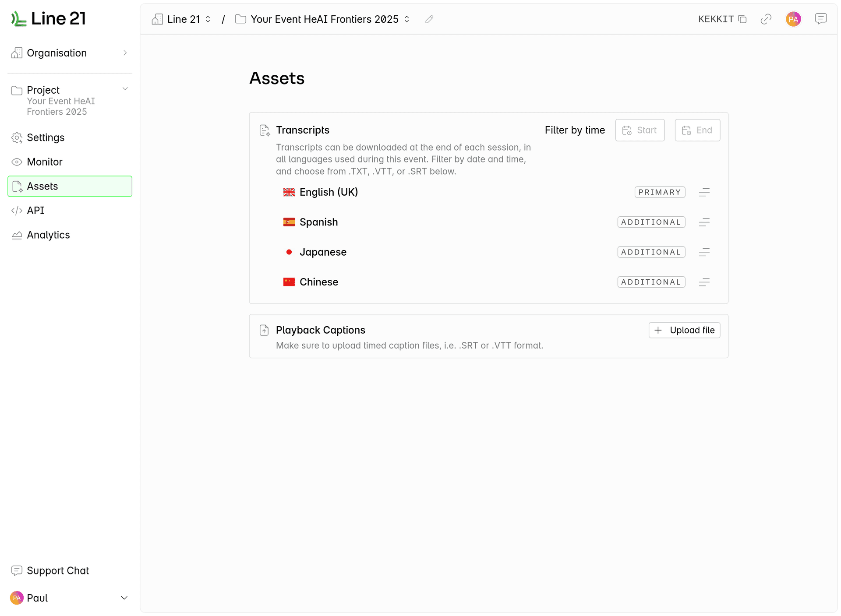Expand the Paul user menu chevron
The image size is (841, 616).
(124, 598)
